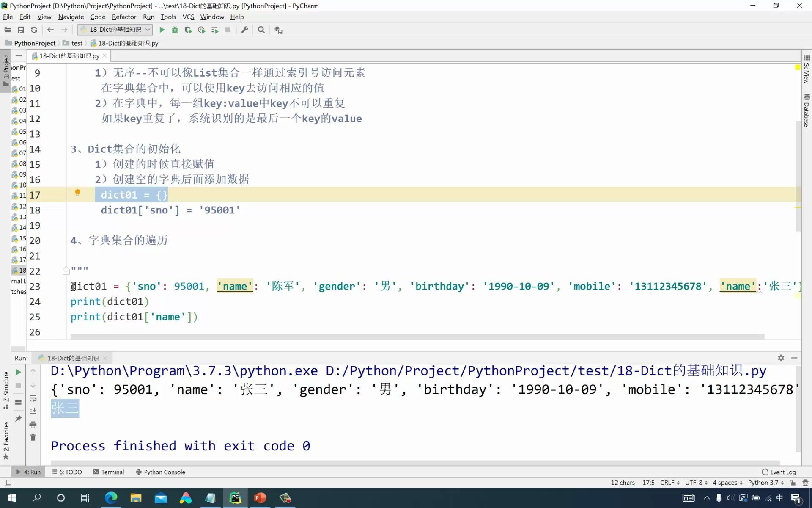This screenshot has height=508, width=812.
Task: Open IDE Settings via the wrench icon
Action: (244, 30)
